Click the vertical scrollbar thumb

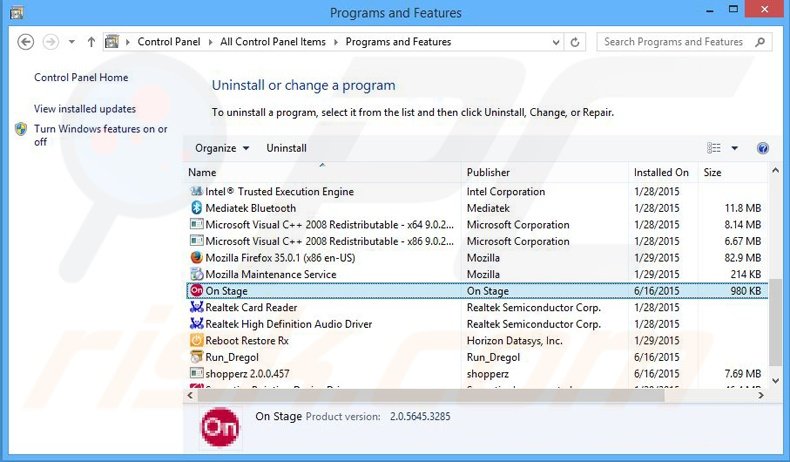pyautogui.click(x=775, y=323)
